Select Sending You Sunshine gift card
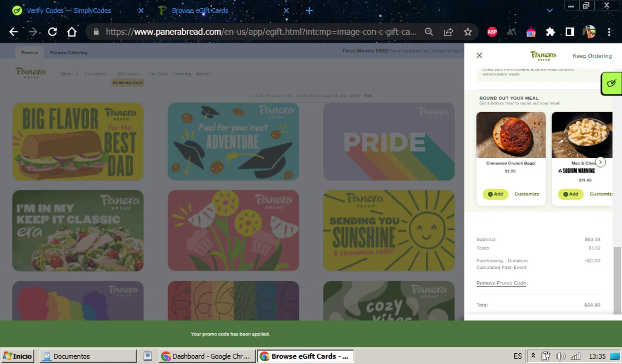Screen dimensions: 622x364 point(389,231)
